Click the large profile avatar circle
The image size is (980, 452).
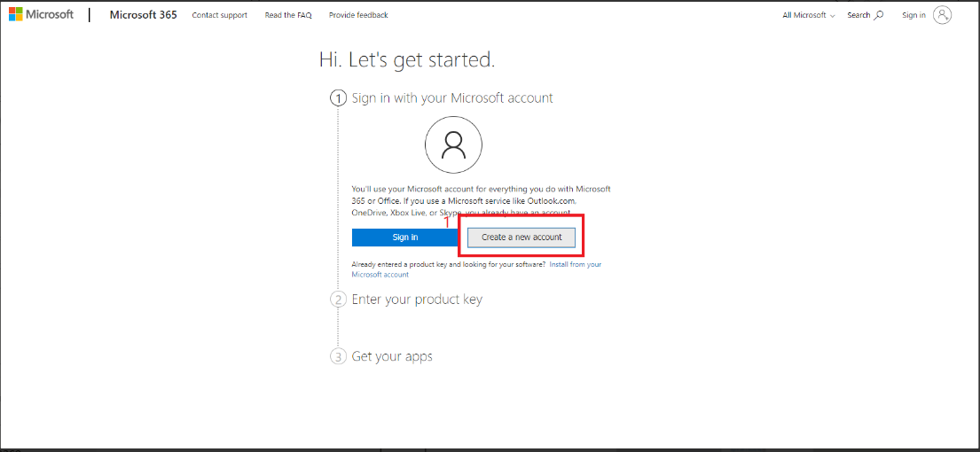(x=453, y=144)
